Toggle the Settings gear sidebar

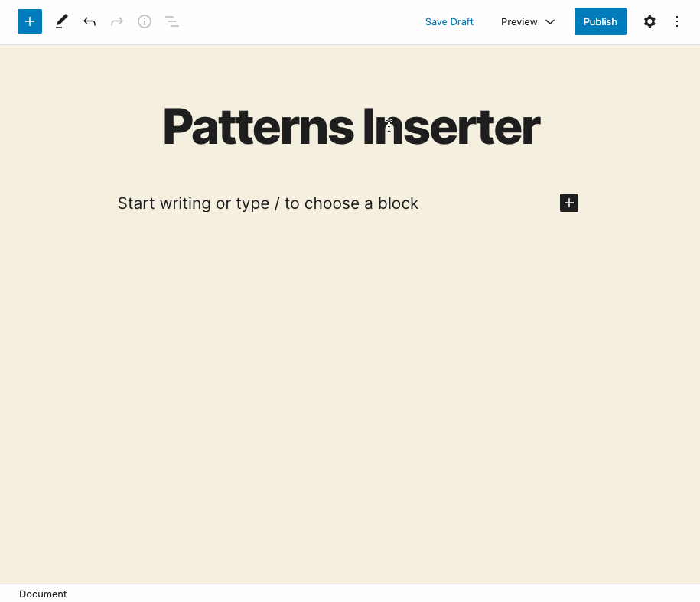(x=650, y=21)
